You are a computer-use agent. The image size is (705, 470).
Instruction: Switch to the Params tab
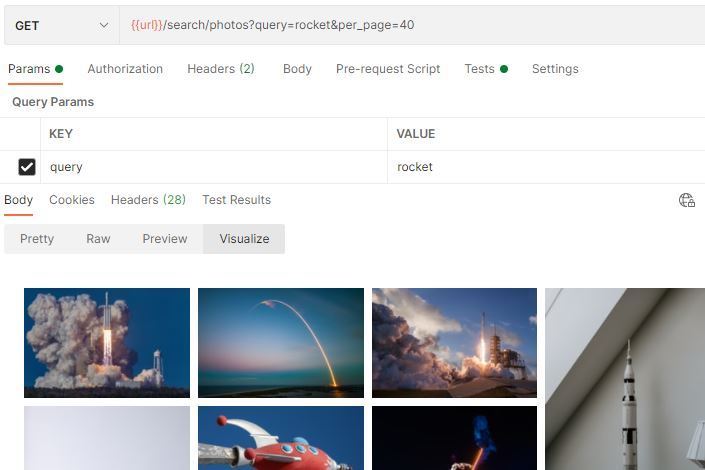click(36, 69)
